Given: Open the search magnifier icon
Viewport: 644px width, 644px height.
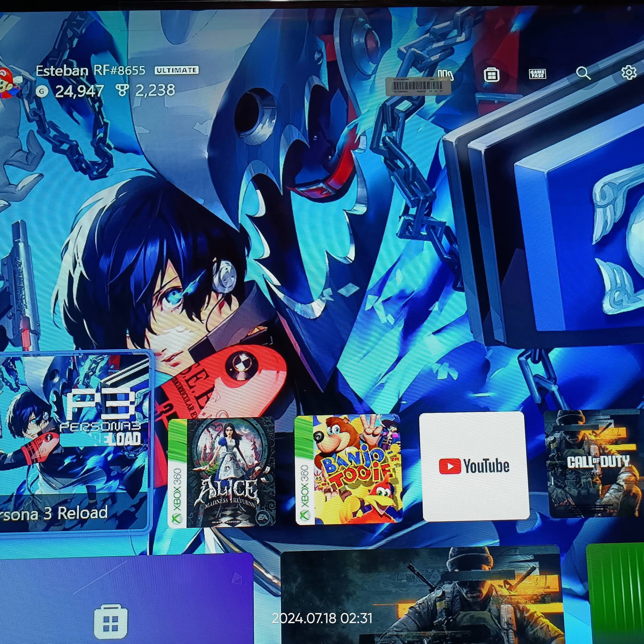Looking at the screenshot, I should [583, 73].
